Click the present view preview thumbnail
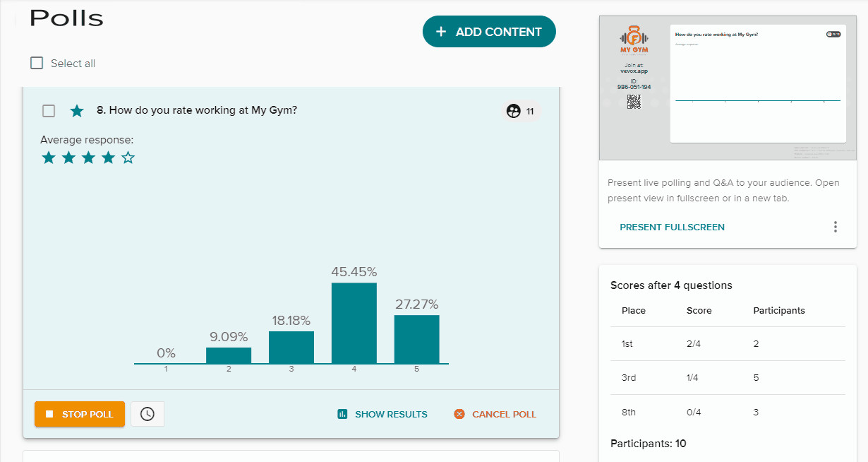 (728, 88)
